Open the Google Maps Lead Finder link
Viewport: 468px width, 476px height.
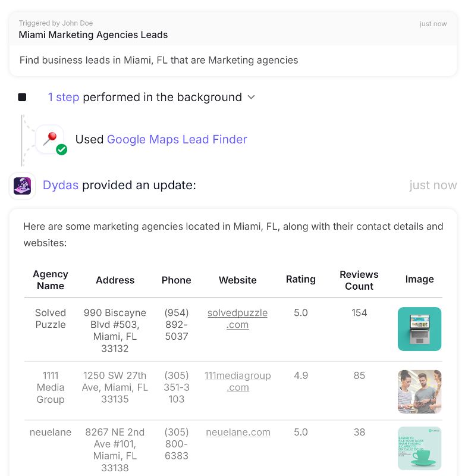pos(177,139)
